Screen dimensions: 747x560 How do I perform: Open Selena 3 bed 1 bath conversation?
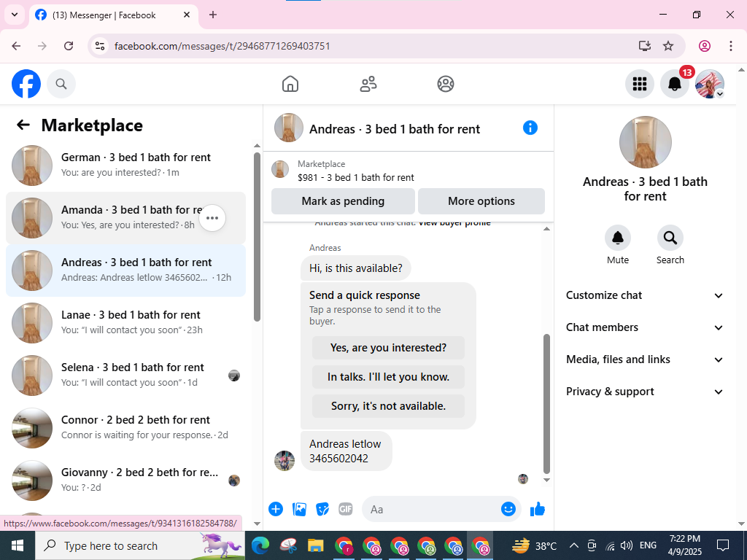pos(125,375)
